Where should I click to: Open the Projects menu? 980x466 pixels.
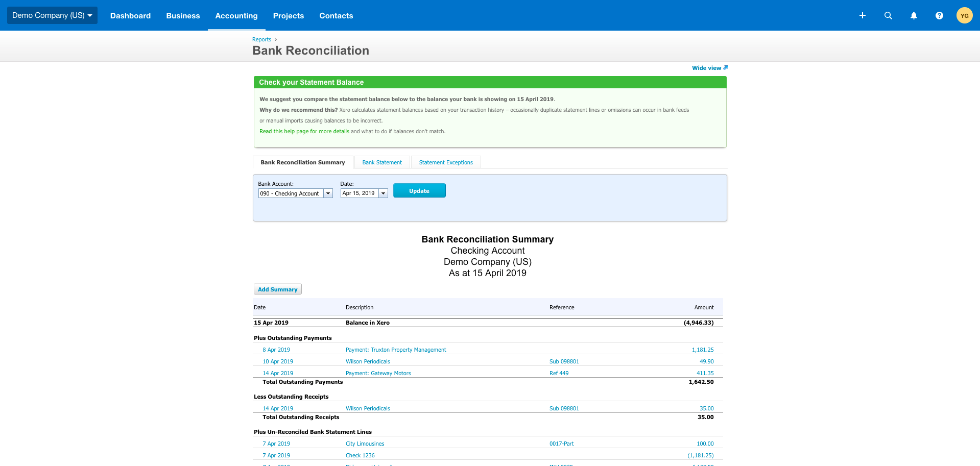[289, 16]
